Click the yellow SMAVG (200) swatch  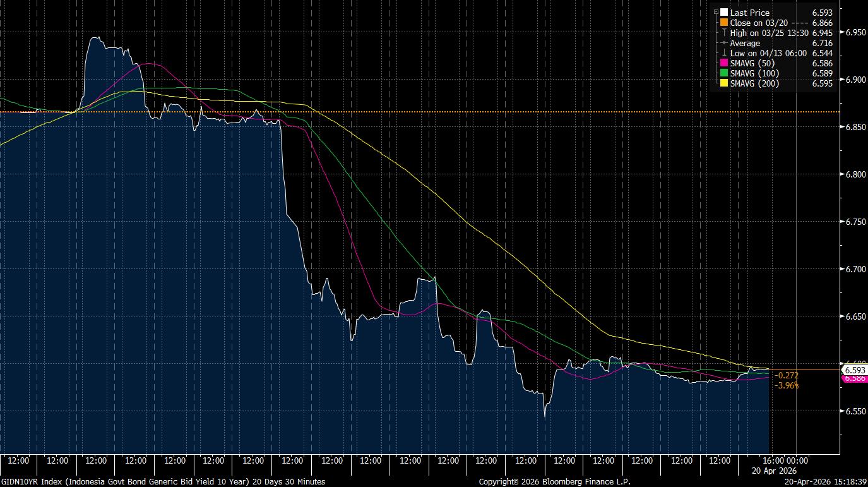pos(724,83)
